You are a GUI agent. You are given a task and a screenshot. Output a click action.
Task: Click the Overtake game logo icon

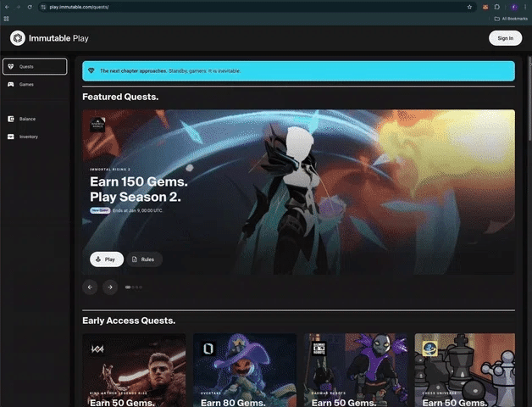click(208, 348)
